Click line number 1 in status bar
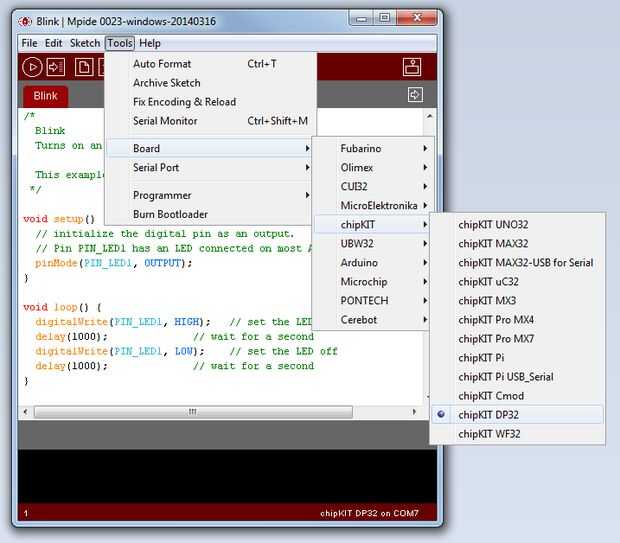Screen dimensions: 620x543 [x=26, y=513]
